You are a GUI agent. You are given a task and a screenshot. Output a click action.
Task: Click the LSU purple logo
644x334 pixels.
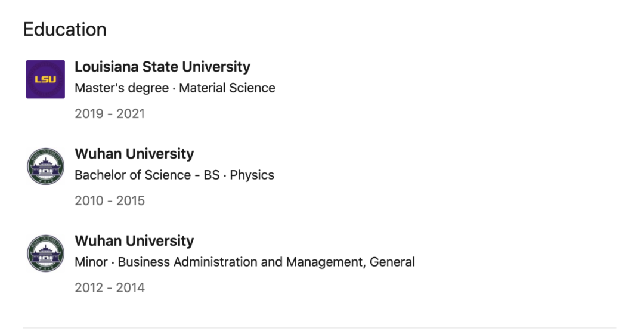click(45, 79)
